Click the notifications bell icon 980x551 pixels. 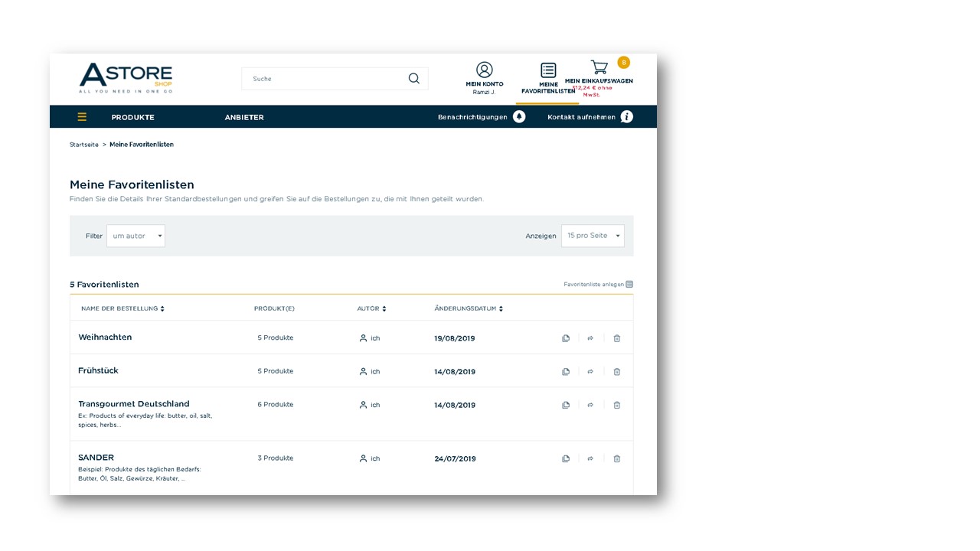[519, 116]
